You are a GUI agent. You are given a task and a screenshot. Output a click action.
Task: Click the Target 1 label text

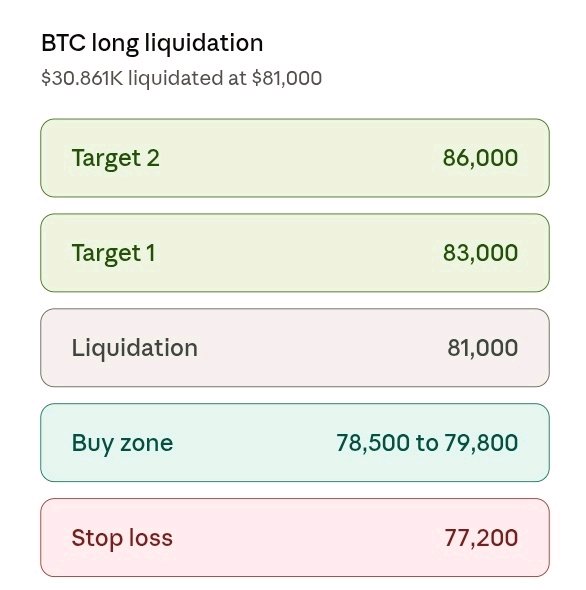113,253
